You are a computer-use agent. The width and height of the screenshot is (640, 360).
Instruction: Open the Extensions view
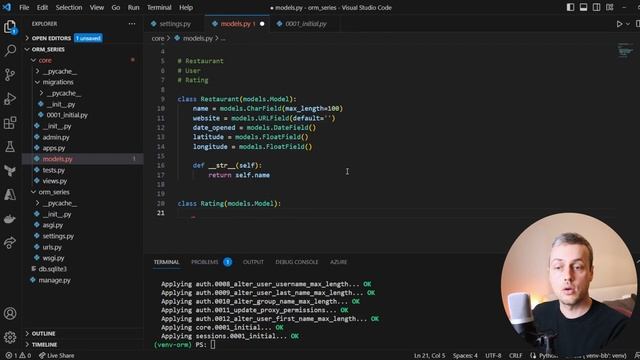click(x=10, y=122)
